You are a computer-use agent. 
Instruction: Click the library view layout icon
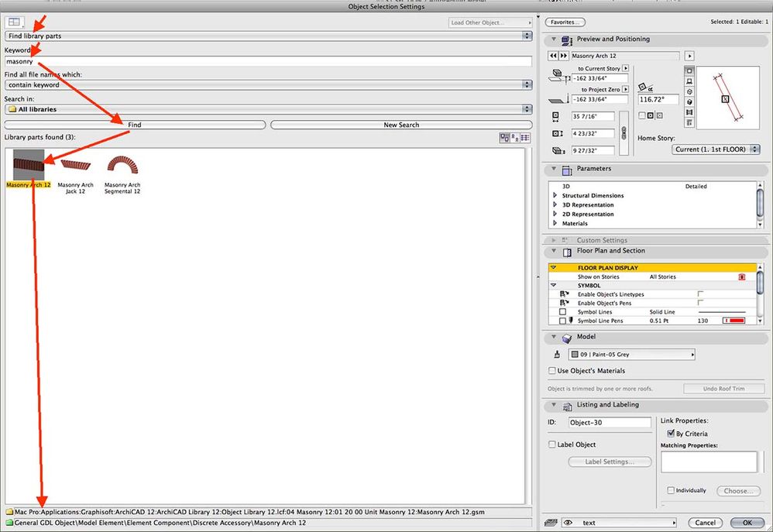click(x=14, y=22)
